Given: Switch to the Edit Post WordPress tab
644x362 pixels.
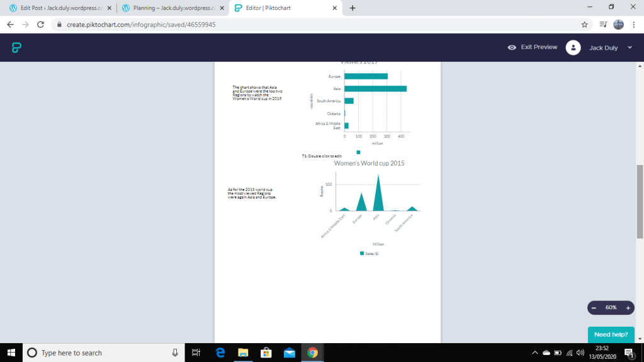Looking at the screenshot, I should (x=57, y=8).
